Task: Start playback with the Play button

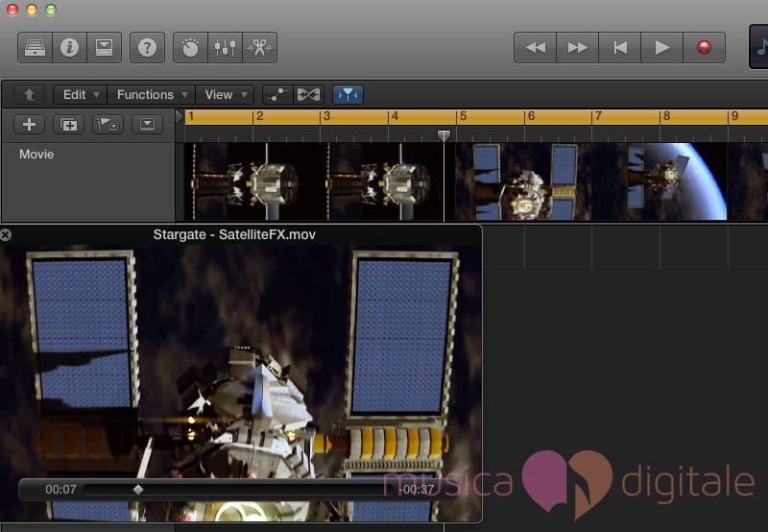Action: 661,47
